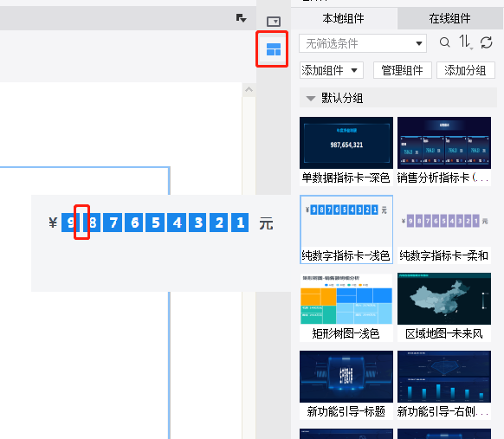Select 纯数字指标卡-柔和 thumbnail
The height and width of the screenshot is (439, 504).
click(x=444, y=222)
